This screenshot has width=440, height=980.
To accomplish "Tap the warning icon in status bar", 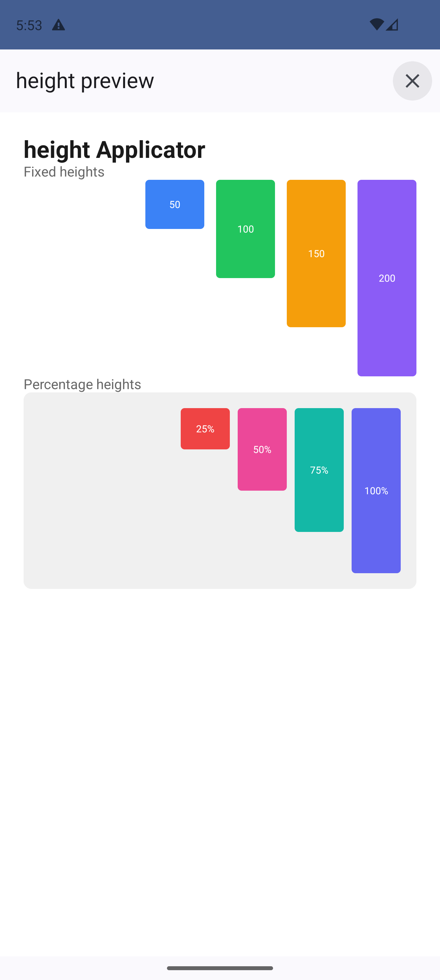I will click(x=58, y=25).
